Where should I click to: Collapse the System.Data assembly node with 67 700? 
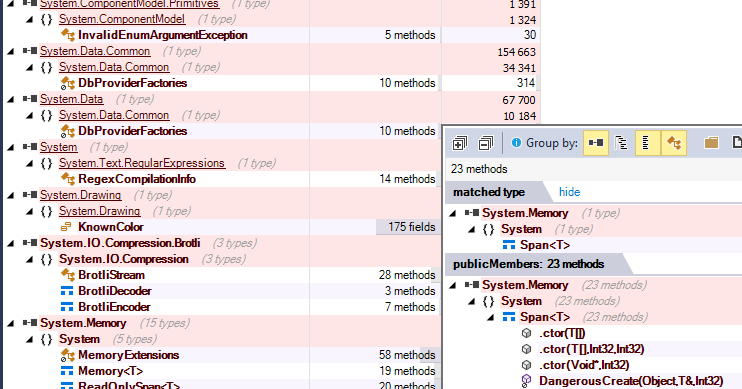(10, 99)
